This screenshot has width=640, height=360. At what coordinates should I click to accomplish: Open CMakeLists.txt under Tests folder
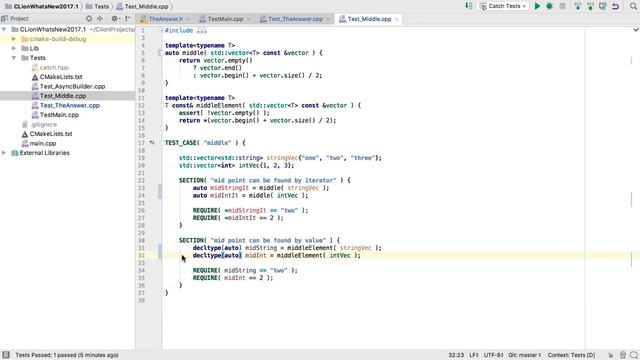coord(60,77)
